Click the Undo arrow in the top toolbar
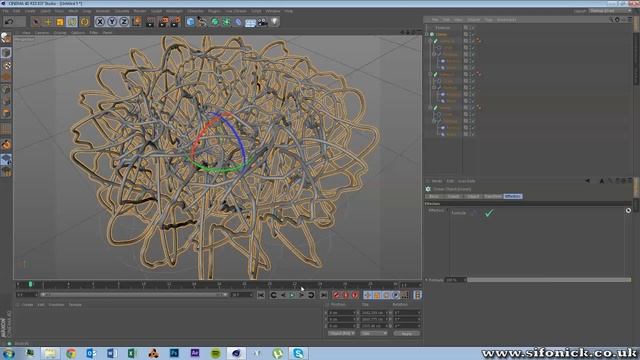The image size is (640, 360). click(x=9, y=22)
